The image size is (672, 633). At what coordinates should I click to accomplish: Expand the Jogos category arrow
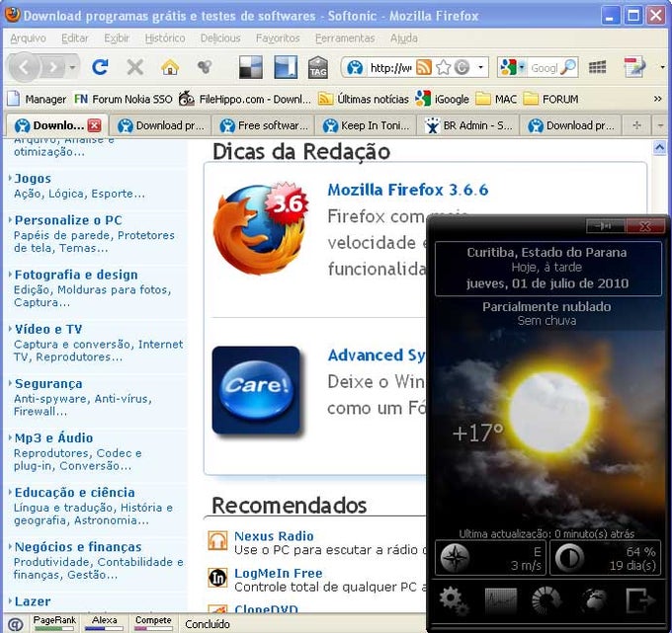pos(10,178)
